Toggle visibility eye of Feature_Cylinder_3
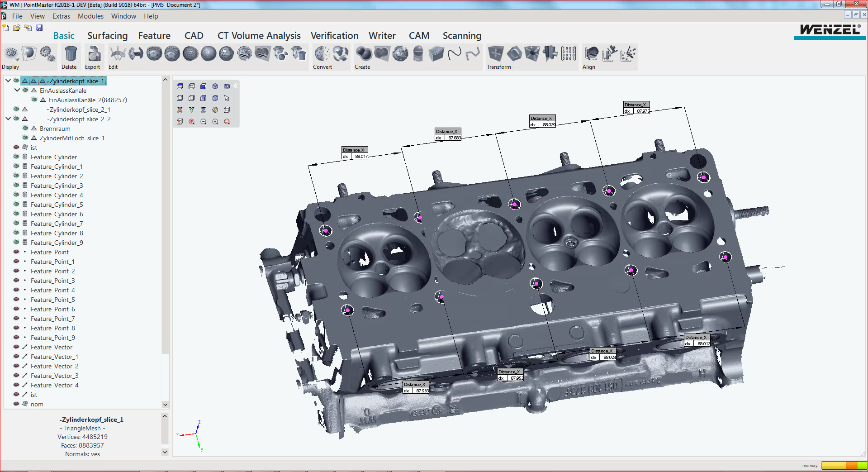 [16, 186]
